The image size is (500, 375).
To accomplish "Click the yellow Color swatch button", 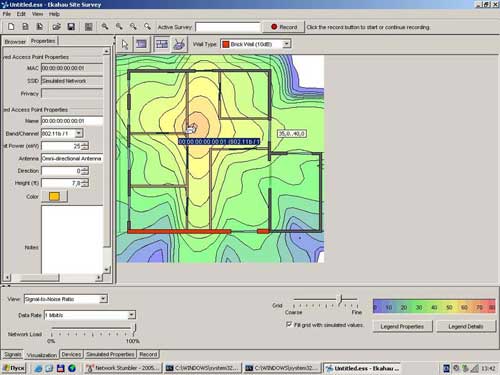I will [x=54, y=196].
